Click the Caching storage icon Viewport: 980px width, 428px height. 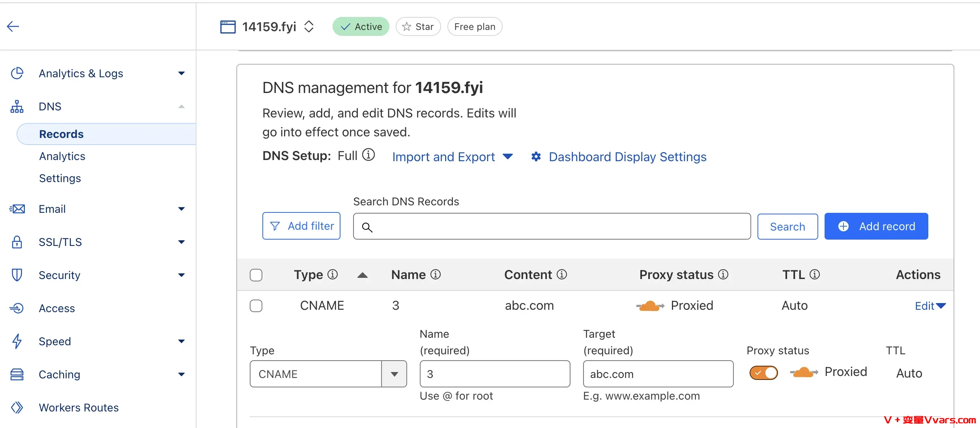tap(17, 374)
